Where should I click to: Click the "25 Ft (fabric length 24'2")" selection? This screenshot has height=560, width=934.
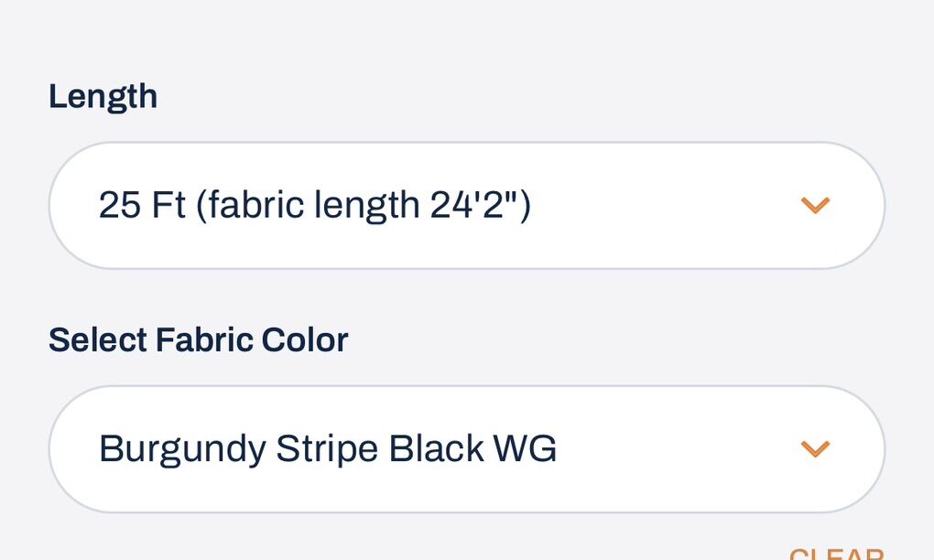(315, 206)
